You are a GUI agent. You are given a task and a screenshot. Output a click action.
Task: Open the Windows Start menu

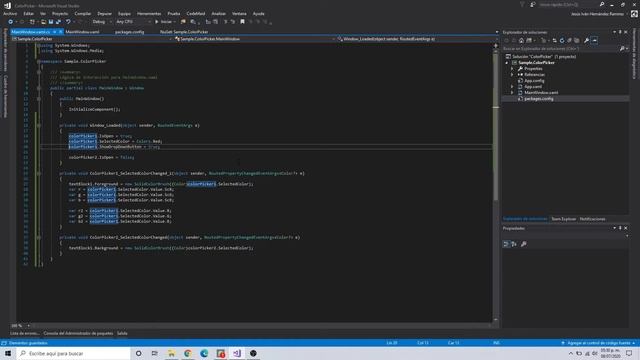[8, 353]
